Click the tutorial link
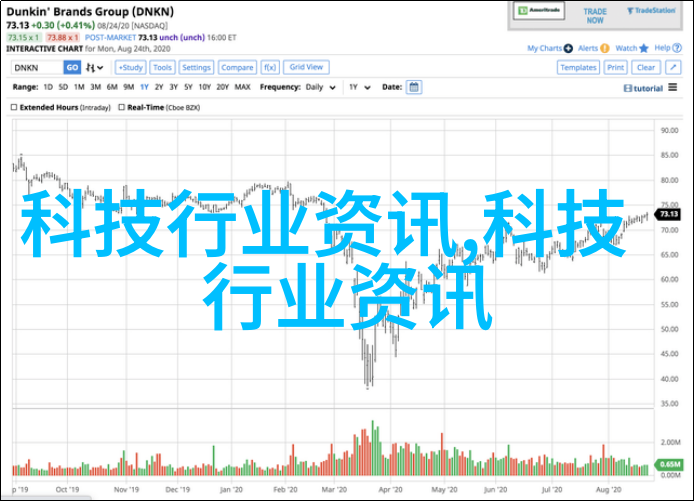 coord(648,88)
